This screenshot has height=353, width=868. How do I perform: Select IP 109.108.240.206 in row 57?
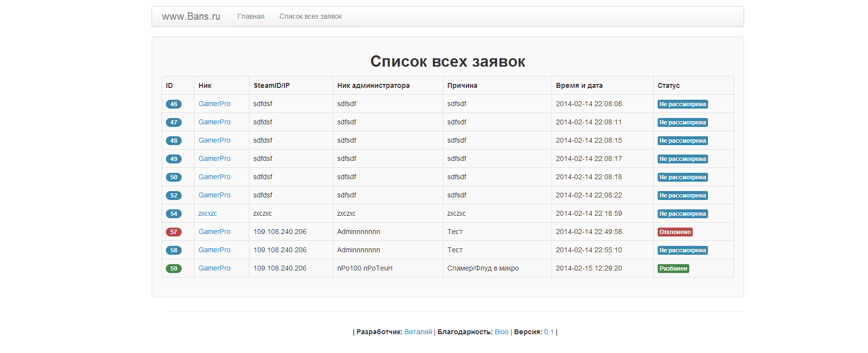point(280,232)
